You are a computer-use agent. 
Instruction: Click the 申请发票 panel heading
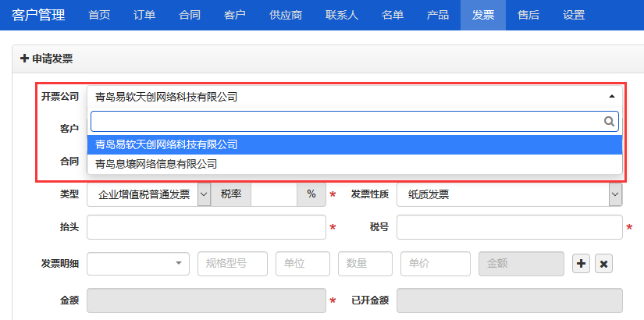46,59
